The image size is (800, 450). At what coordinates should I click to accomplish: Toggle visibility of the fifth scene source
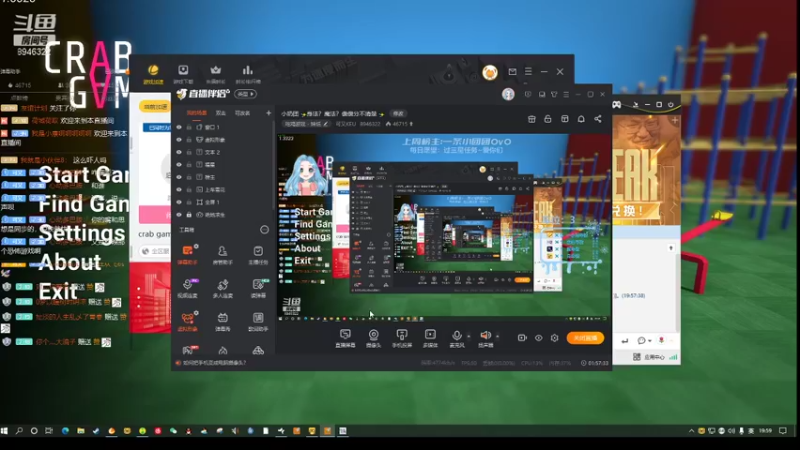[x=179, y=177]
